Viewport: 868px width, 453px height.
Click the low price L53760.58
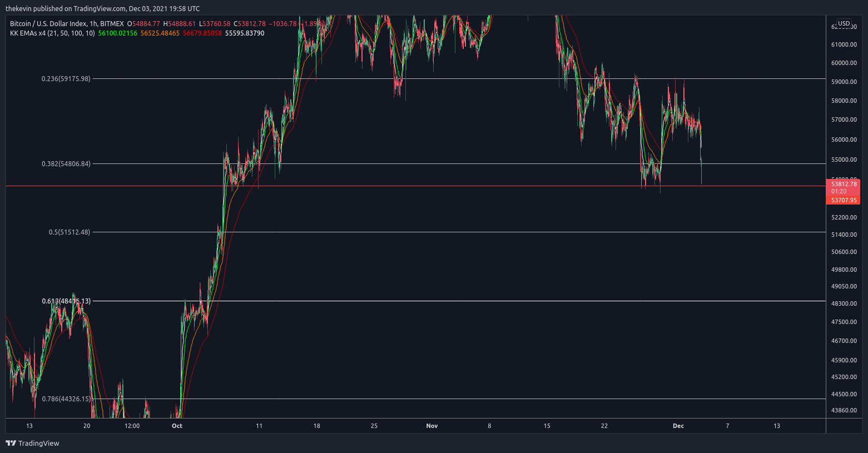tap(215, 24)
